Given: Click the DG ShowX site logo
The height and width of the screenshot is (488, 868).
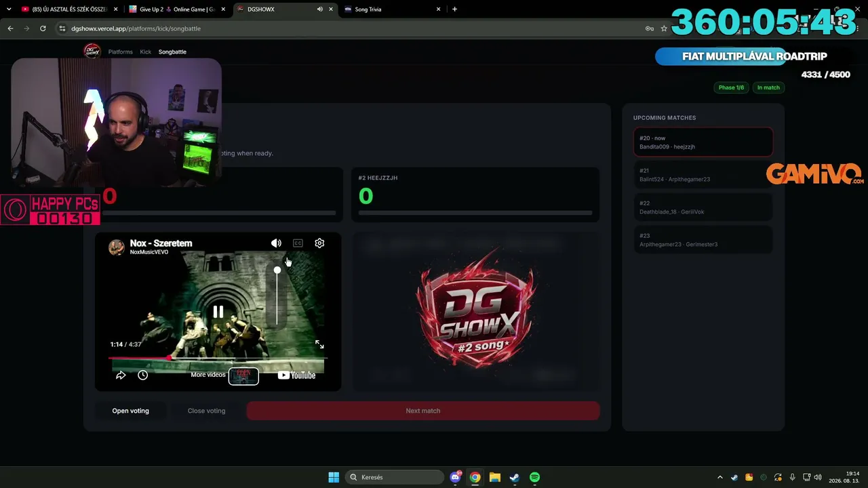Looking at the screenshot, I should (92, 52).
